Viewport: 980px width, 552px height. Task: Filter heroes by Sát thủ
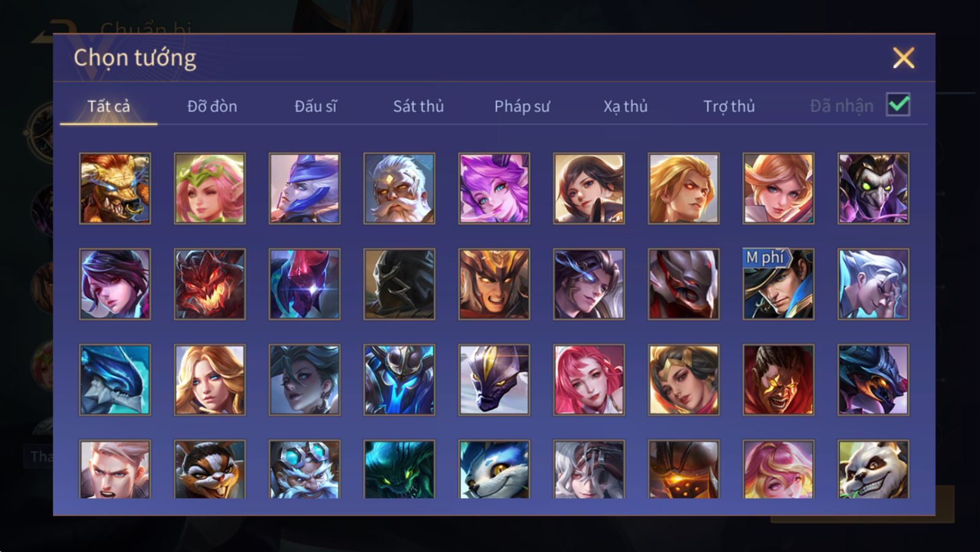click(x=419, y=106)
